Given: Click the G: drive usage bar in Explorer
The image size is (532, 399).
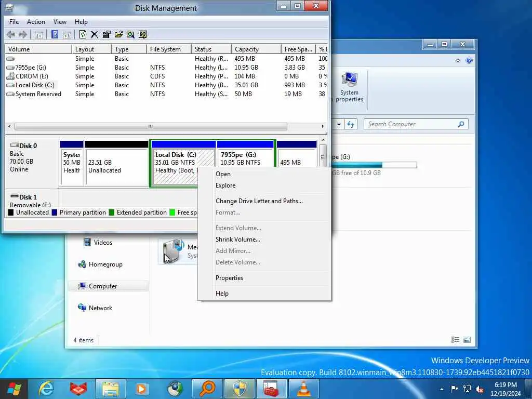Looking at the screenshot, I should click(374, 165).
